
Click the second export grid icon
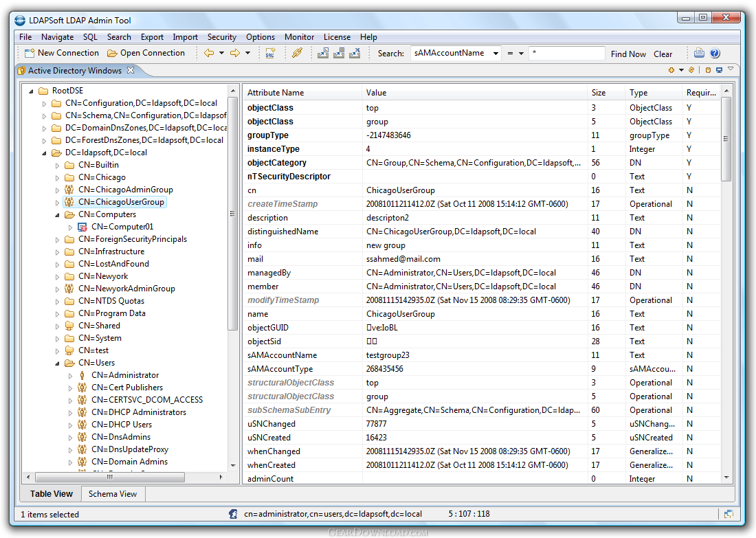(339, 53)
